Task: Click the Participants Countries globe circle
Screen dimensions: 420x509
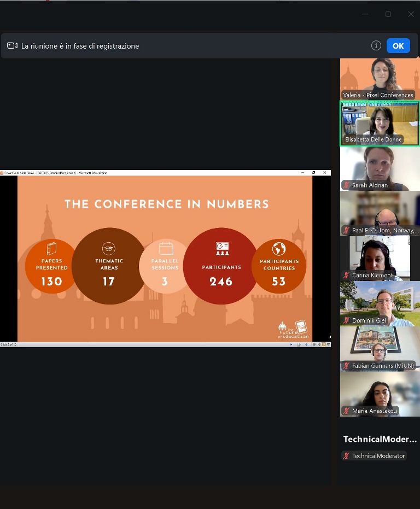Action: [279, 266]
